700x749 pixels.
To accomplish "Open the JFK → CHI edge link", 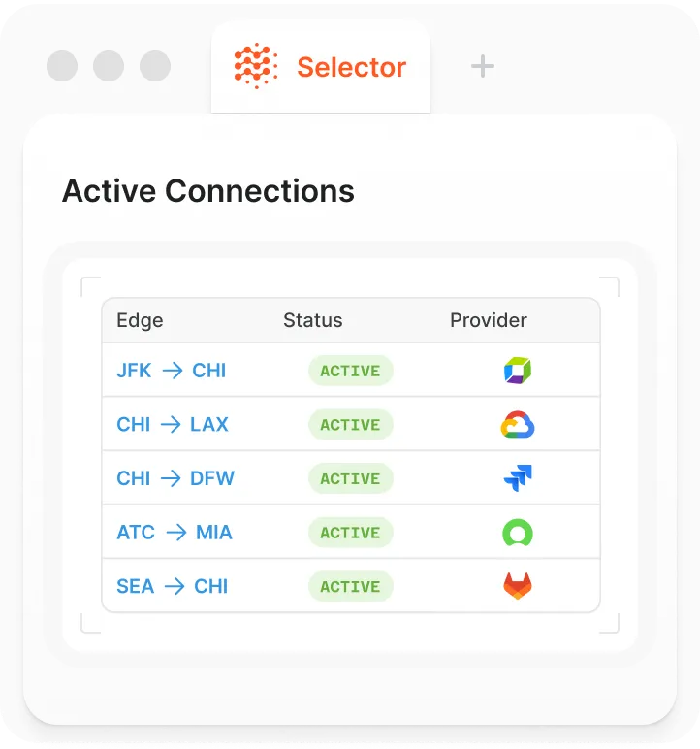I will 171,371.
